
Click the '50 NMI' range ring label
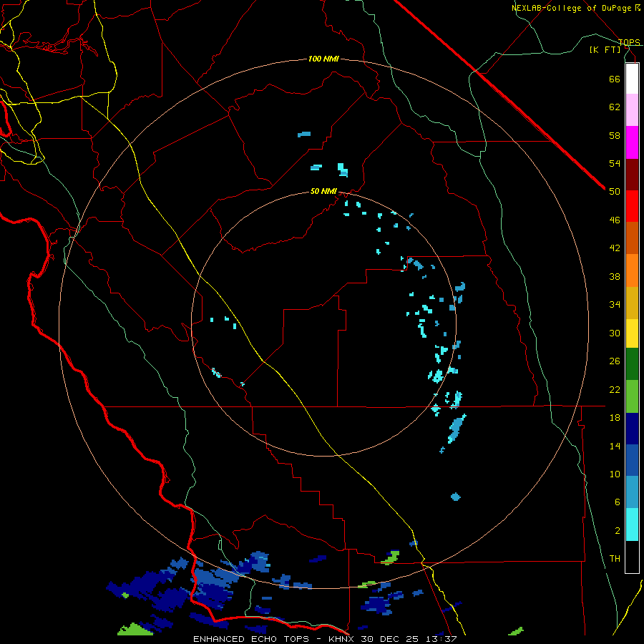(323, 191)
